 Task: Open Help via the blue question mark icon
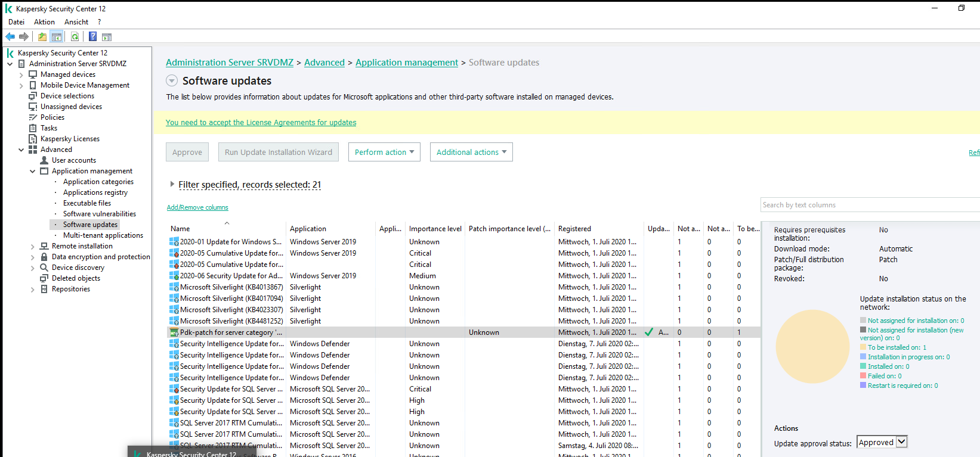click(92, 37)
